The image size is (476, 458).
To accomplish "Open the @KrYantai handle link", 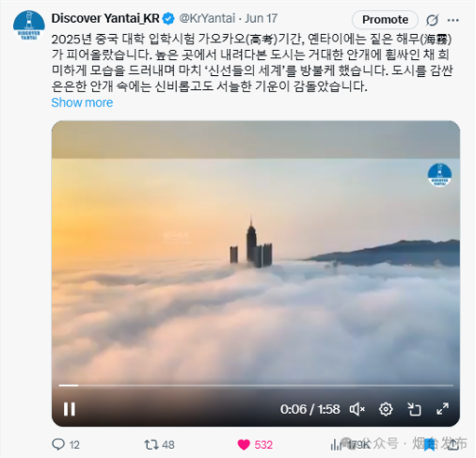I will (207, 19).
